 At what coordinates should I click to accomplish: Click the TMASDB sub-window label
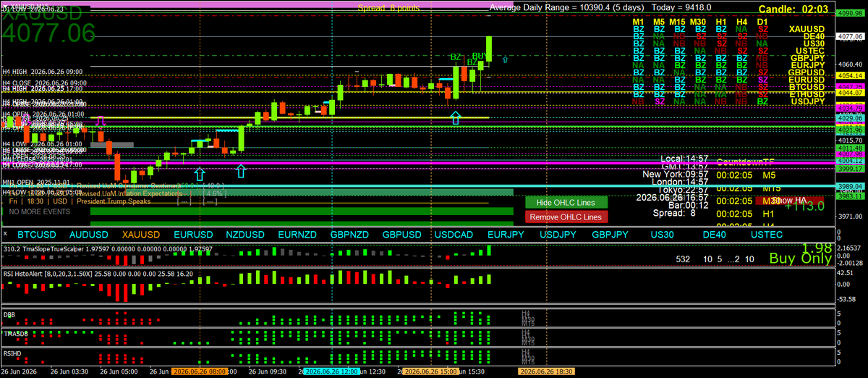click(x=14, y=333)
